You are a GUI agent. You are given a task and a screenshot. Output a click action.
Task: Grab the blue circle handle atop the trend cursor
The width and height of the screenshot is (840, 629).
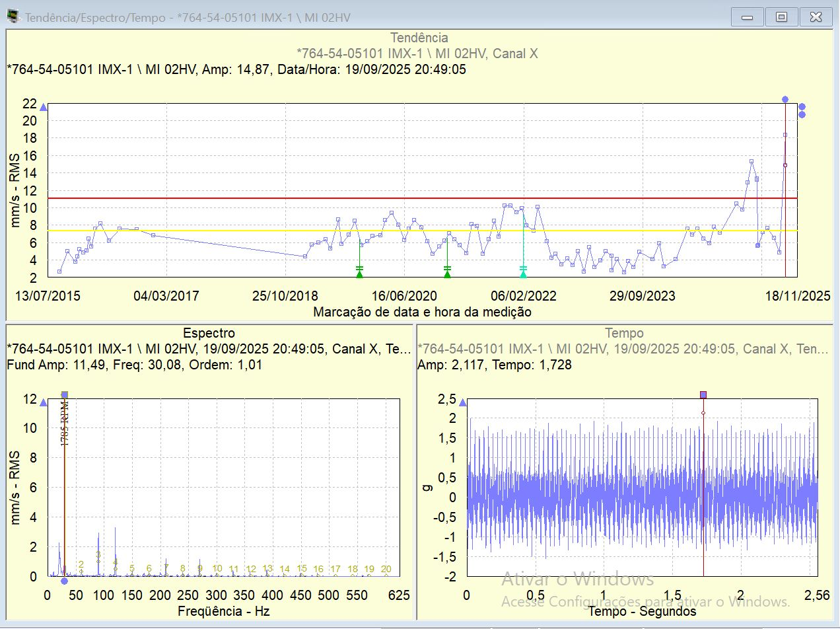coord(785,99)
